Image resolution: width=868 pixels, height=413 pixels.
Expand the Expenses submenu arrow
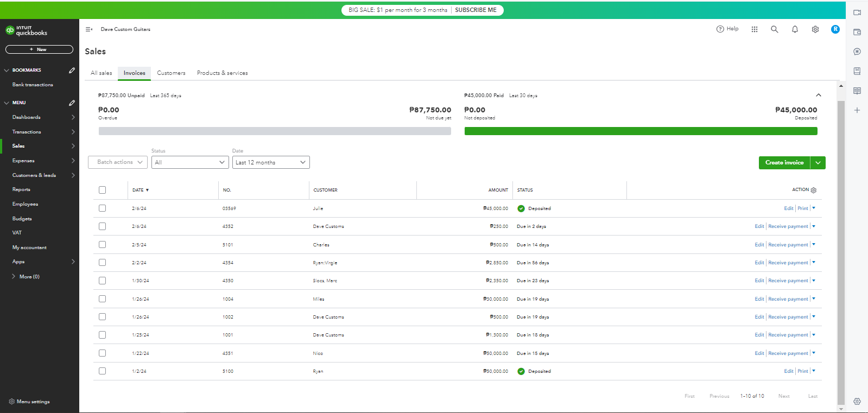pos(73,161)
